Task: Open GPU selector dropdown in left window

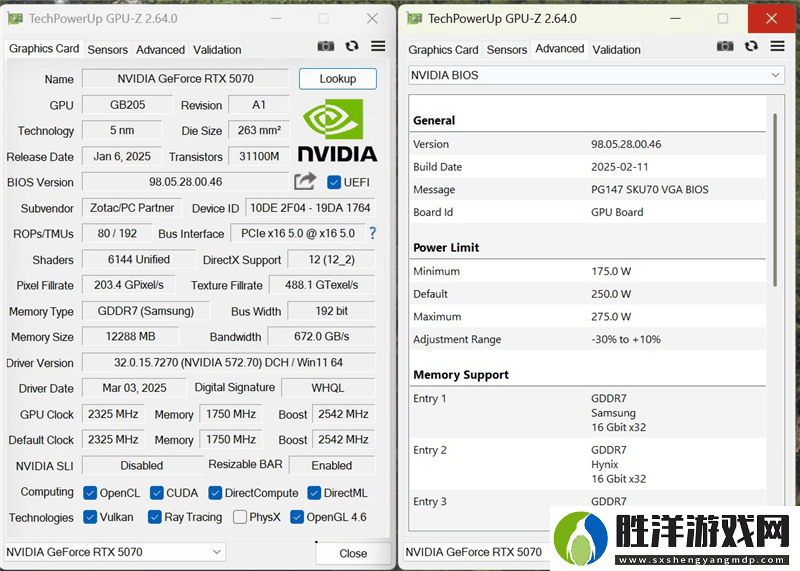Action: (x=115, y=552)
